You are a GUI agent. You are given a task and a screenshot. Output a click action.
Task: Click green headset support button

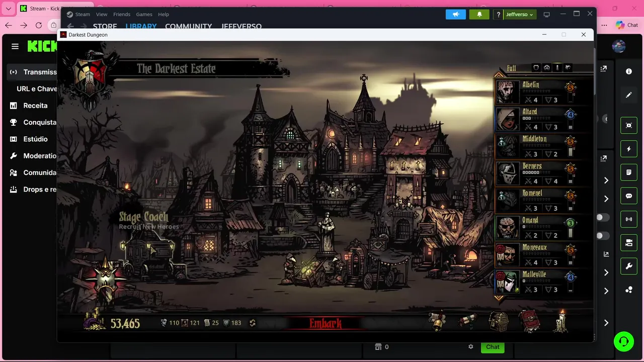coord(624,342)
